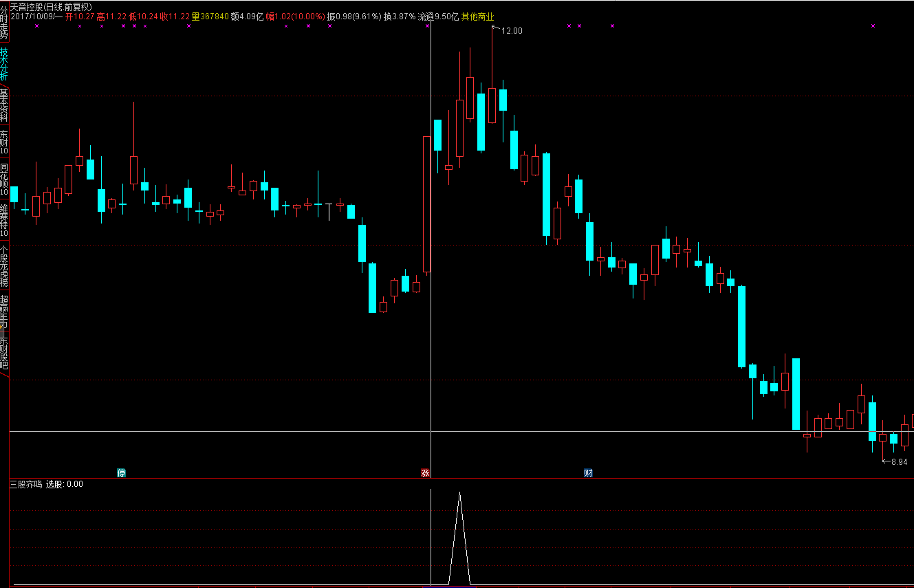Click the 三股齐鸣 indicator name
Image resolution: width=914 pixels, height=588 pixels.
coord(26,484)
